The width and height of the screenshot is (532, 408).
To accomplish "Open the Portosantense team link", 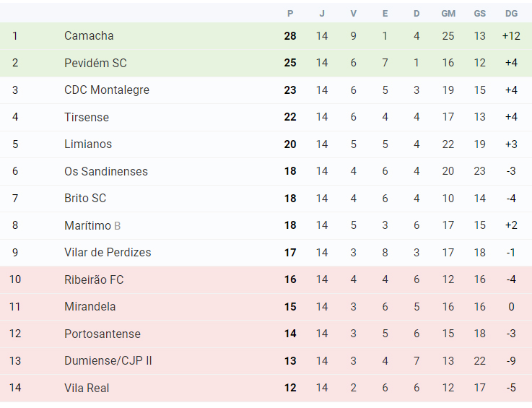I will (103, 334).
